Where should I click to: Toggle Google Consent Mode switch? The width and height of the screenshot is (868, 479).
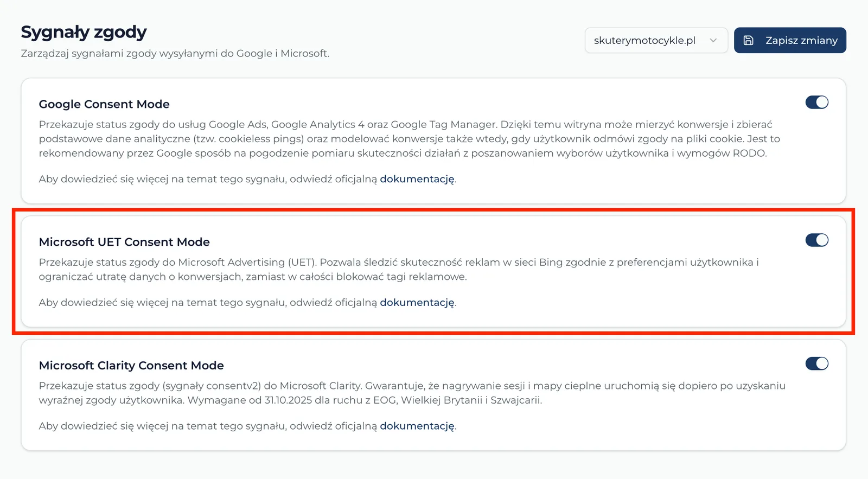click(x=817, y=102)
